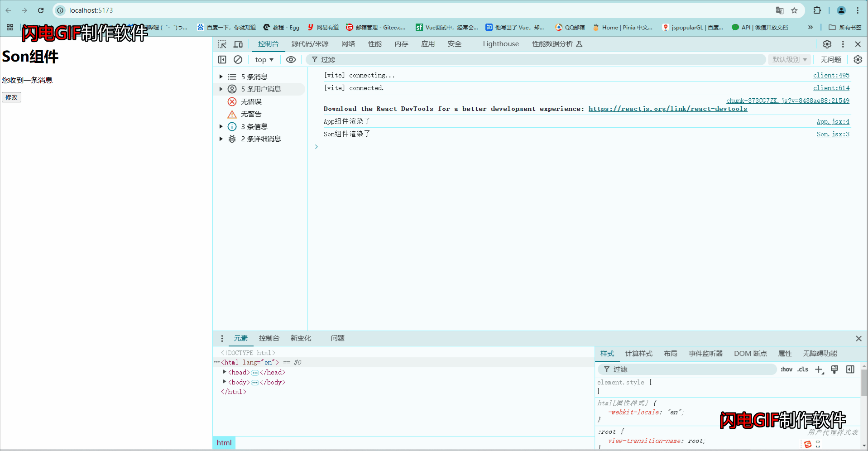
Task: Open the DevTools three-dot menu
Action: point(843,44)
